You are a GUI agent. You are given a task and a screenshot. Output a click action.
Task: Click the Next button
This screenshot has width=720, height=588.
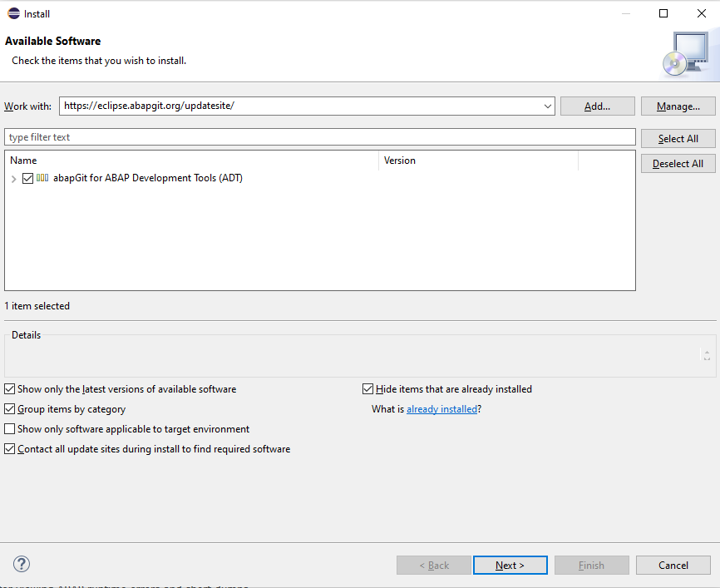click(510, 566)
